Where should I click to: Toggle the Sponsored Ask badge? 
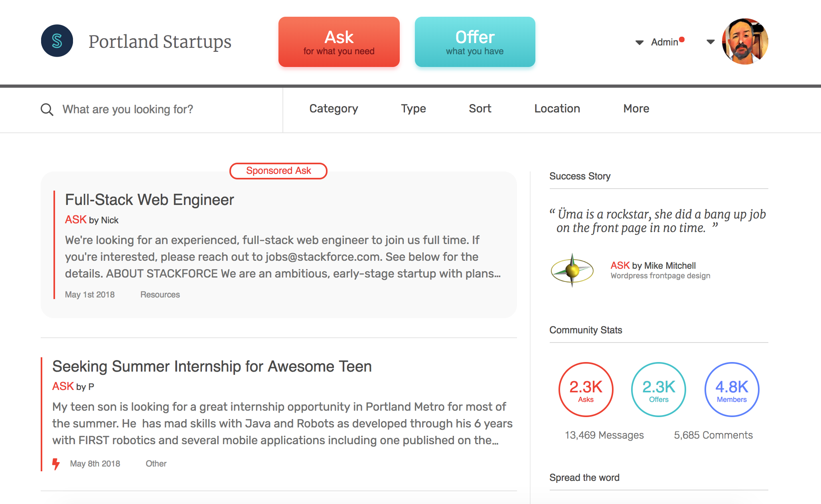[x=278, y=171]
